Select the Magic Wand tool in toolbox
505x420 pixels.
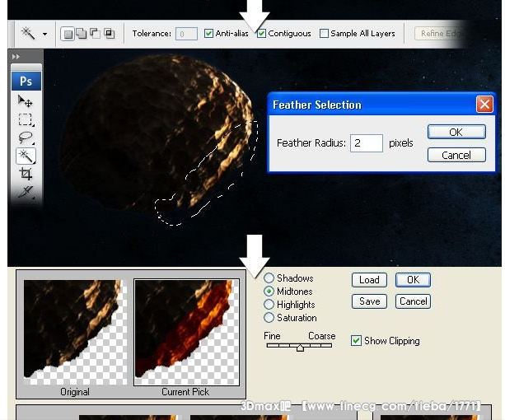coord(26,156)
